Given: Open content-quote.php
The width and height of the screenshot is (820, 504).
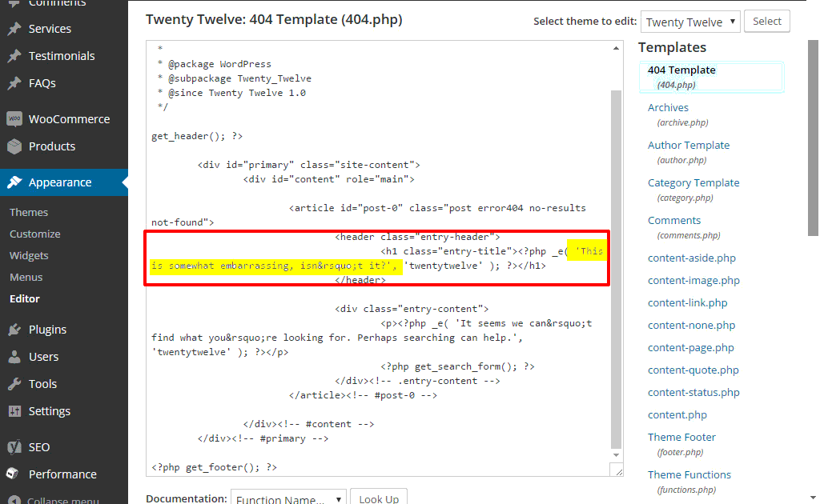Looking at the screenshot, I should click(693, 370).
